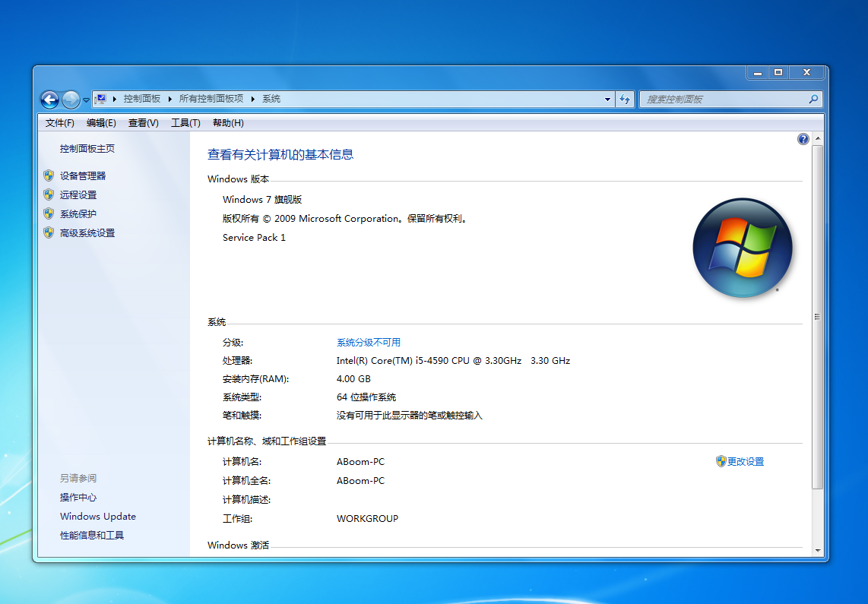Click the shield icon beside 更改设置
The image size is (868, 604).
pos(721,461)
